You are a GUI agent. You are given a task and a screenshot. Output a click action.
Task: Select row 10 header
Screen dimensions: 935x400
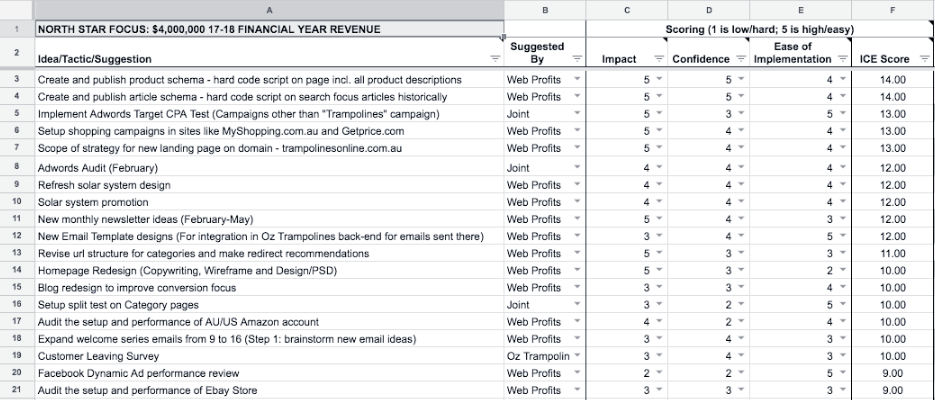(15, 202)
